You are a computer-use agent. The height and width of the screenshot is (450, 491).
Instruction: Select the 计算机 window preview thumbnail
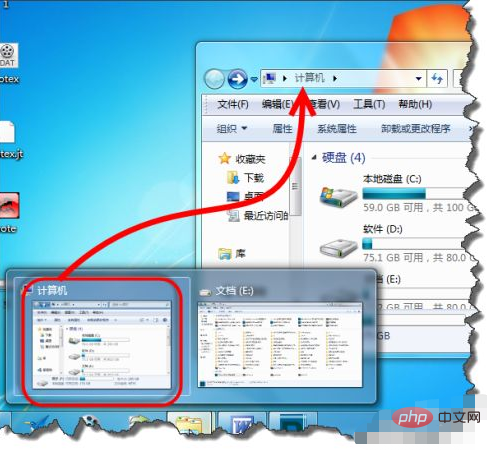coord(102,337)
